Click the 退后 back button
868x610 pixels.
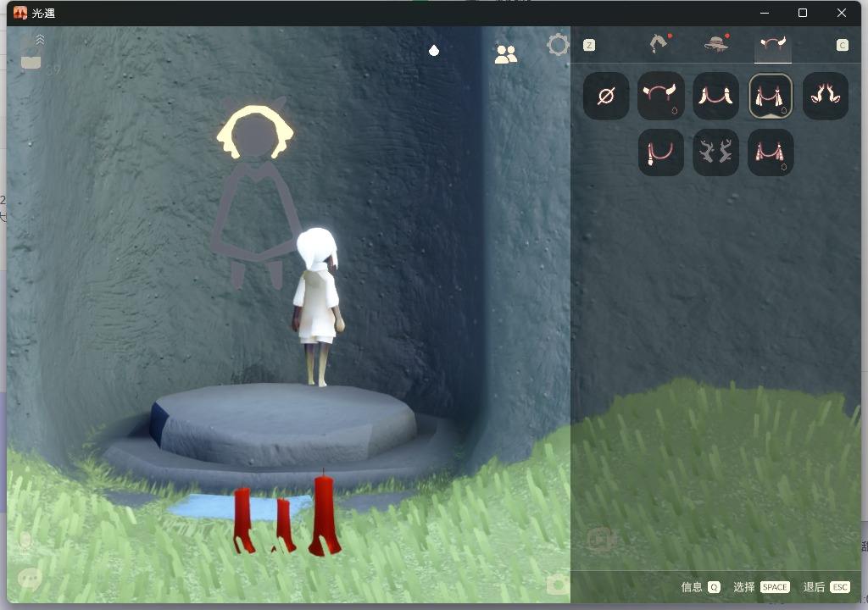click(x=826, y=587)
